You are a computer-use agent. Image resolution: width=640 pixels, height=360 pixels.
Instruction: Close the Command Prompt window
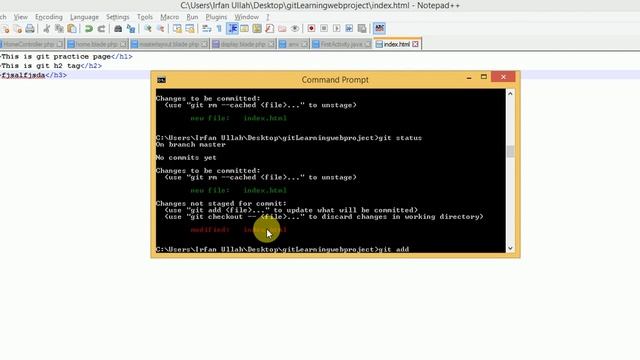tap(503, 77)
